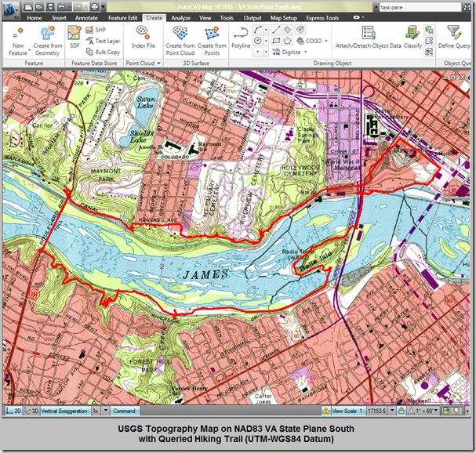Click the Redo arrow icon
476x453 pixels.
[x=77, y=6]
